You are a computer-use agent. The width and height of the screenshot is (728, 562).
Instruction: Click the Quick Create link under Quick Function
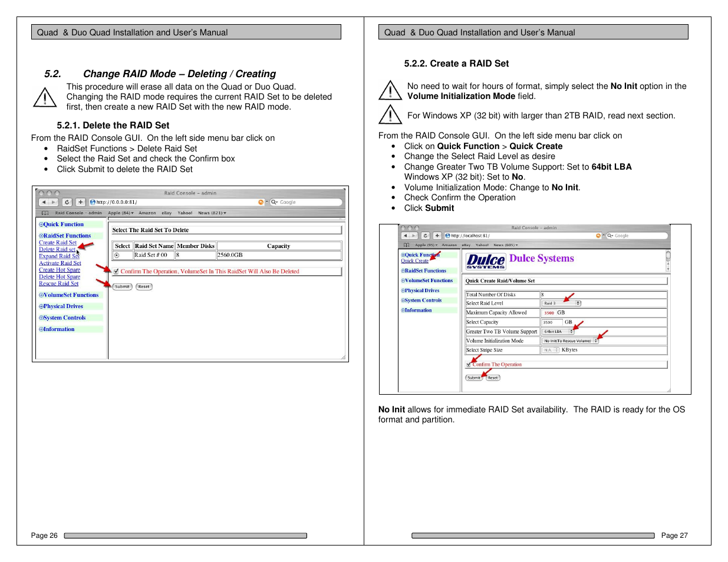[x=414, y=261]
